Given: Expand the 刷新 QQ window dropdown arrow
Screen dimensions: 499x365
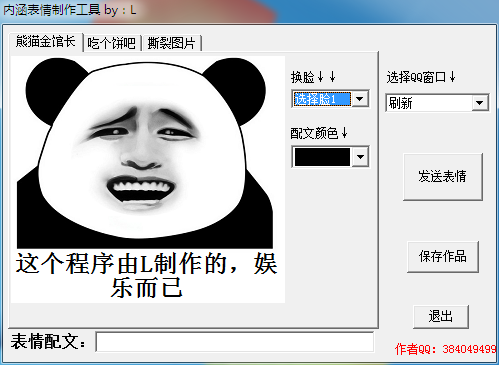Looking at the screenshot, I should (x=479, y=103).
